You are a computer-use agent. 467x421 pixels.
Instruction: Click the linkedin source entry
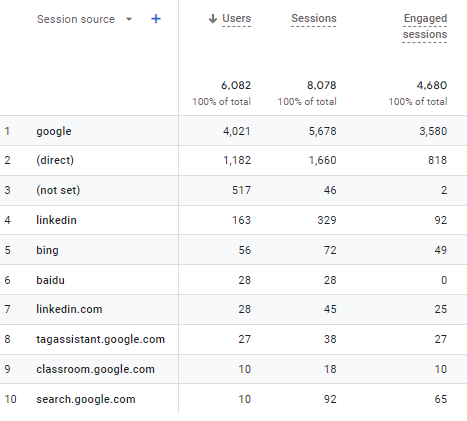pos(56,220)
